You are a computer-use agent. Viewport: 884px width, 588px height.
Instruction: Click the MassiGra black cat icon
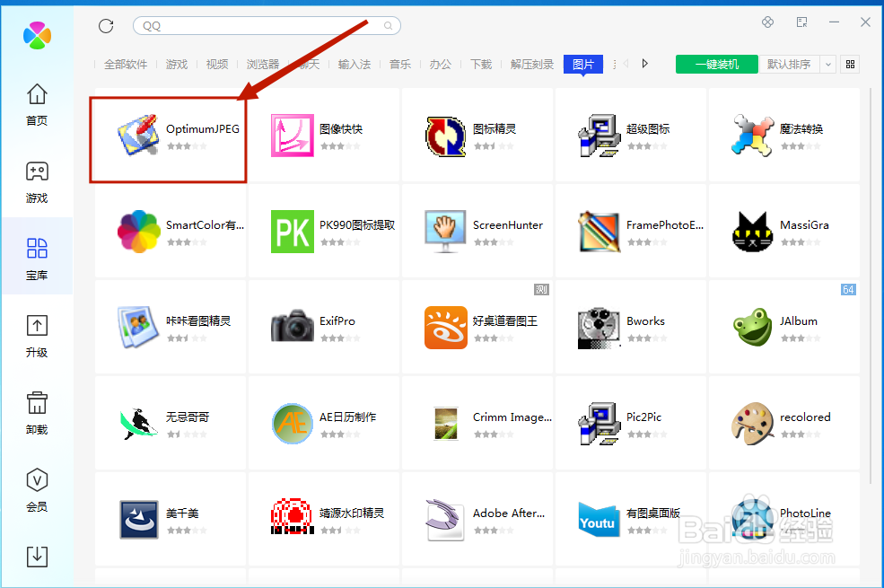pyautogui.click(x=753, y=231)
